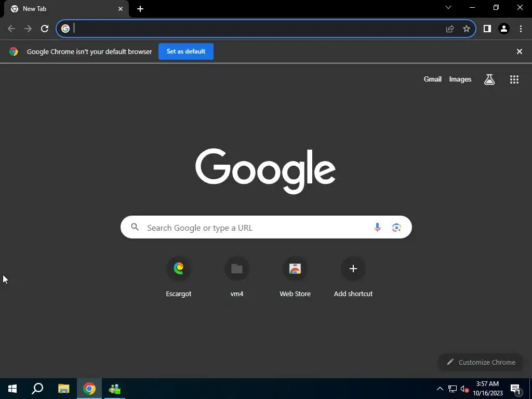
Task: Open Chrome's three-dot menu
Action: pyautogui.click(x=521, y=29)
